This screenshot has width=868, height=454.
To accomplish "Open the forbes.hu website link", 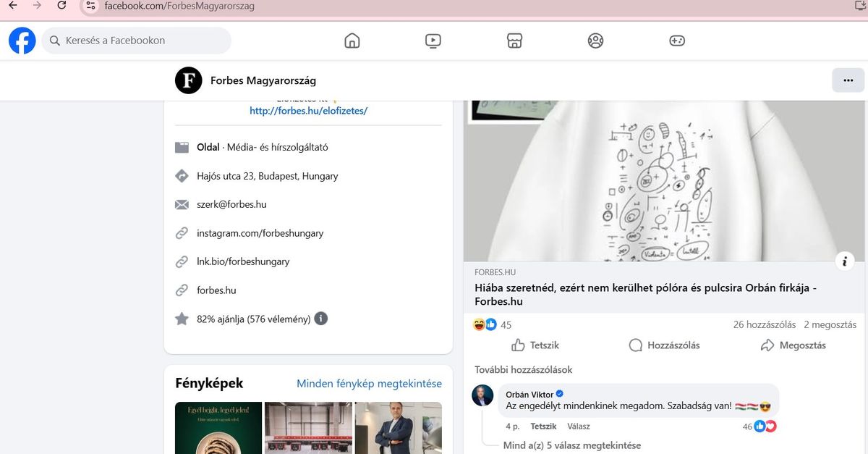I will point(216,290).
